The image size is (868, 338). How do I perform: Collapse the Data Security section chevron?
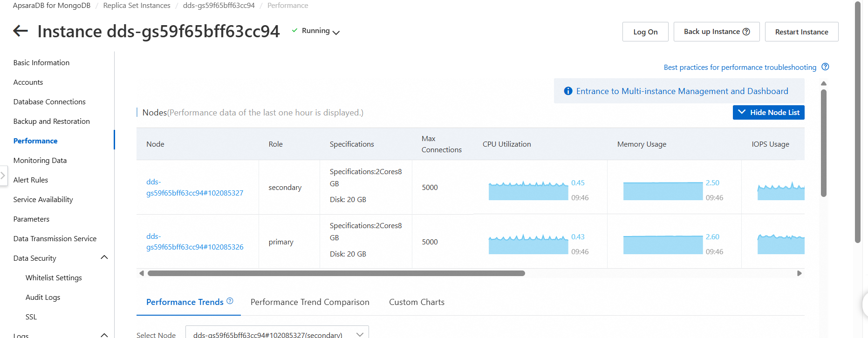104,257
